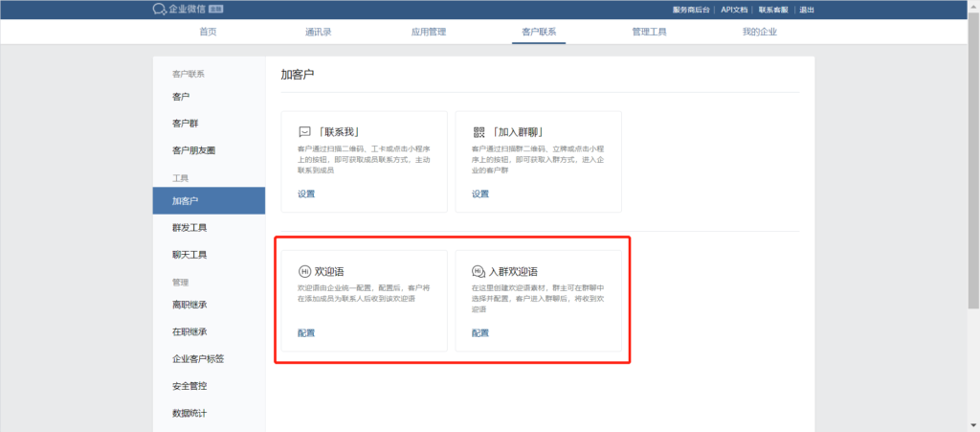Screen dimensions: 980x432
Task: Click the API文档 link in header
Action: 733,10
